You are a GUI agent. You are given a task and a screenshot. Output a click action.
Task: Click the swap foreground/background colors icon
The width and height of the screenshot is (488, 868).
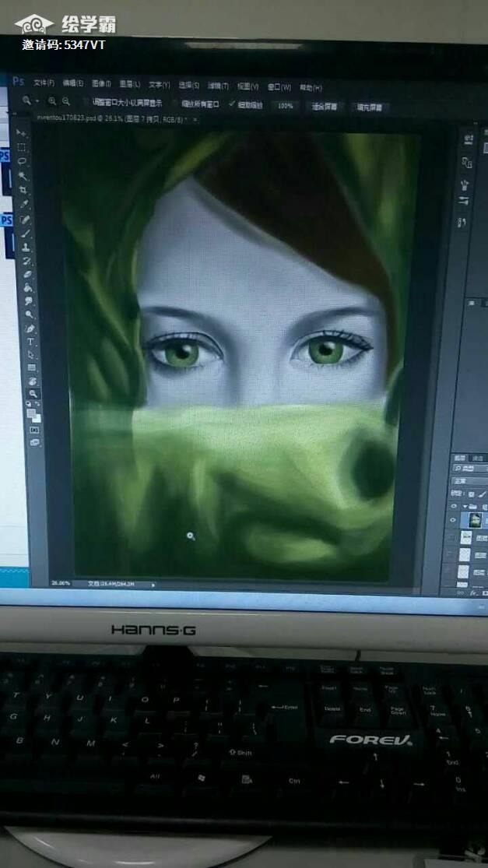tap(37, 403)
